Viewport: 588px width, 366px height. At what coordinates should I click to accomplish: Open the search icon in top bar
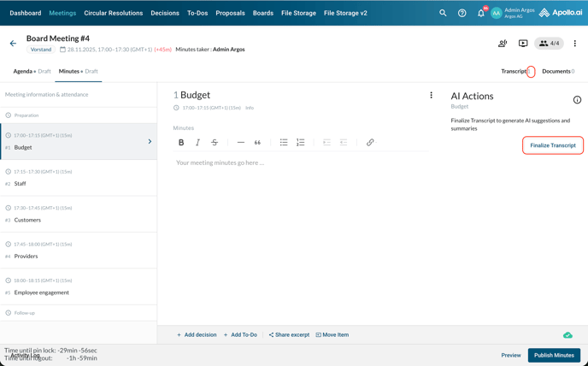443,13
